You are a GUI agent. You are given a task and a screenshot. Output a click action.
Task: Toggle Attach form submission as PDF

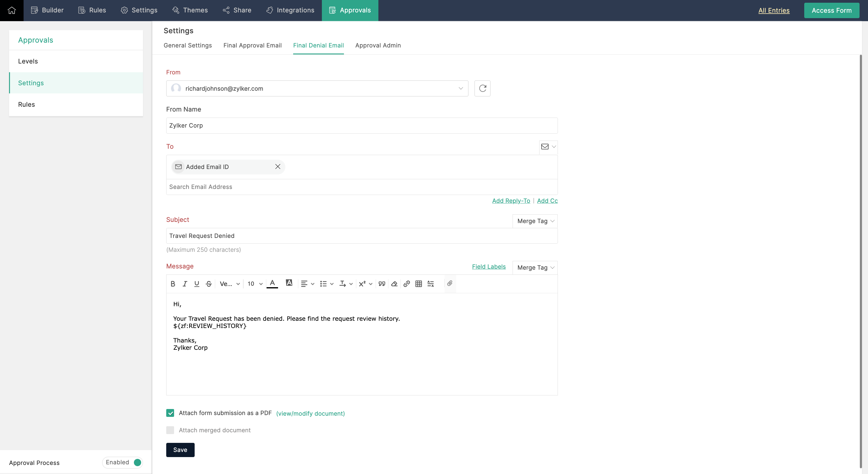tap(170, 413)
